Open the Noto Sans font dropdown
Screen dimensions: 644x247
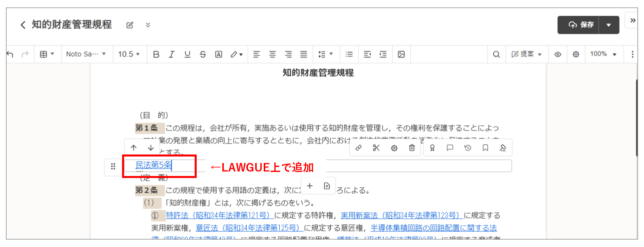(x=86, y=54)
